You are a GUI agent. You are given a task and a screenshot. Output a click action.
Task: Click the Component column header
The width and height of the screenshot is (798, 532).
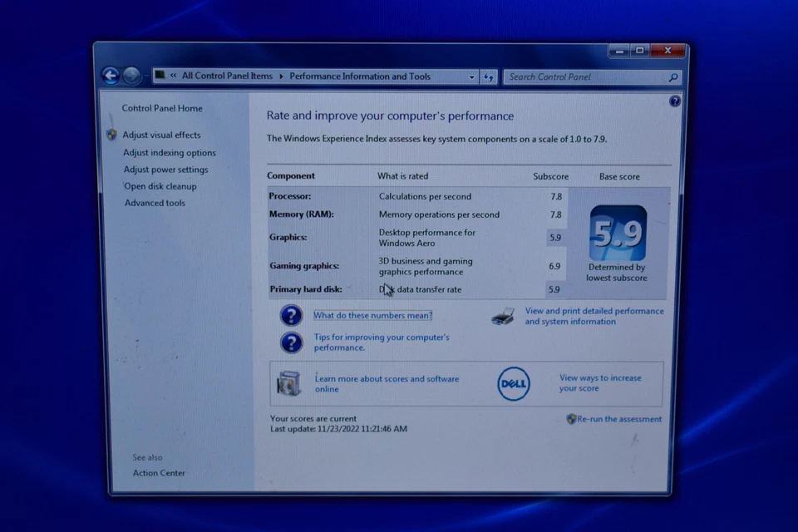coord(291,175)
